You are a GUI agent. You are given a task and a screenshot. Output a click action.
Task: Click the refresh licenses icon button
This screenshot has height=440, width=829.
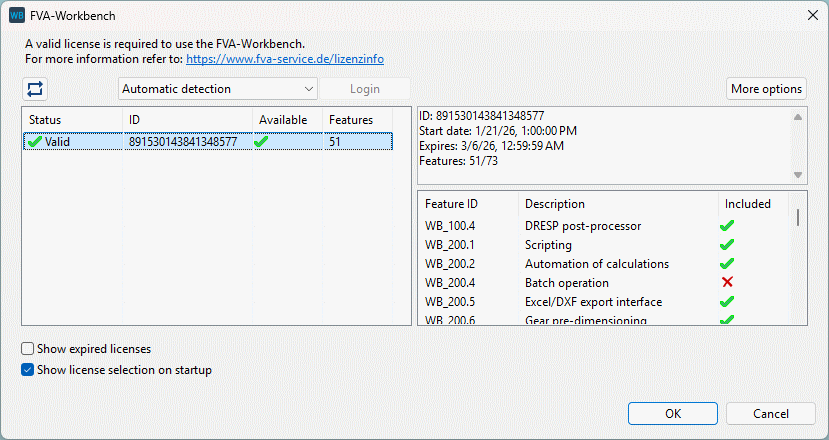tap(35, 89)
